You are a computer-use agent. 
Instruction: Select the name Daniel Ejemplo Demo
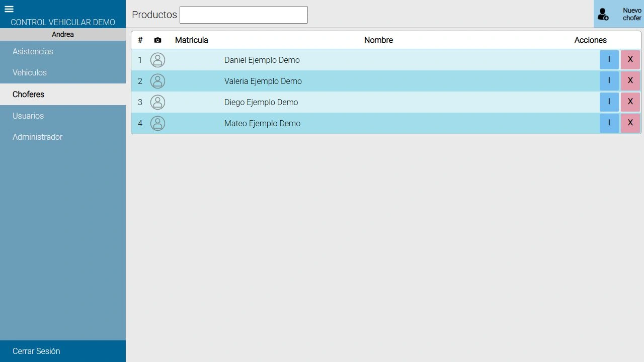[262, 60]
